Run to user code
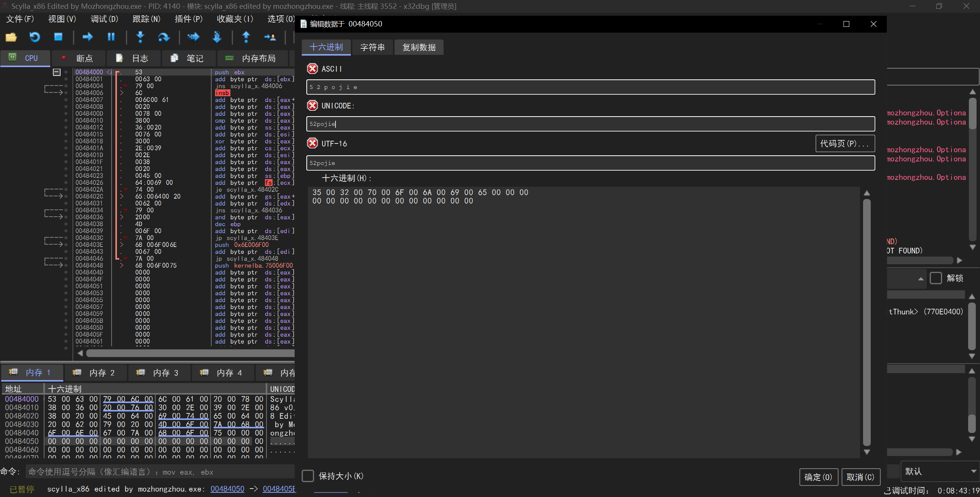The width and height of the screenshot is (980, 497). click(270, 37)
